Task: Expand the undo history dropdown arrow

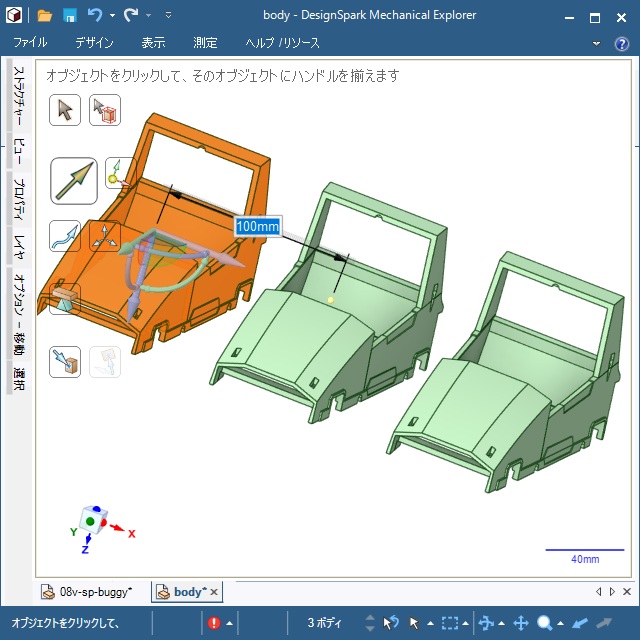Action: 112,16
